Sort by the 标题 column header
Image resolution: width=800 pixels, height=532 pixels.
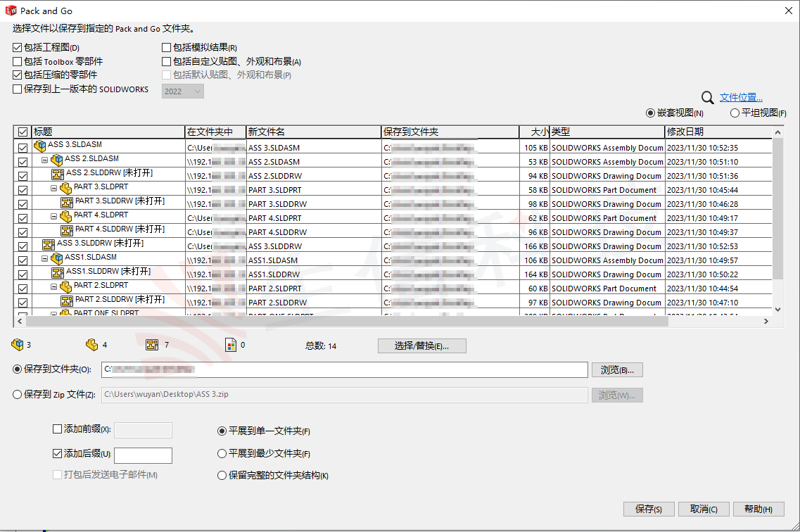108,132
